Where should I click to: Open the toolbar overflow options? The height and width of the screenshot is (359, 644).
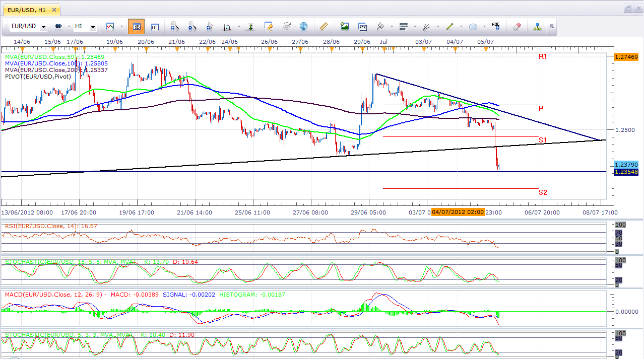coord(552,27)
